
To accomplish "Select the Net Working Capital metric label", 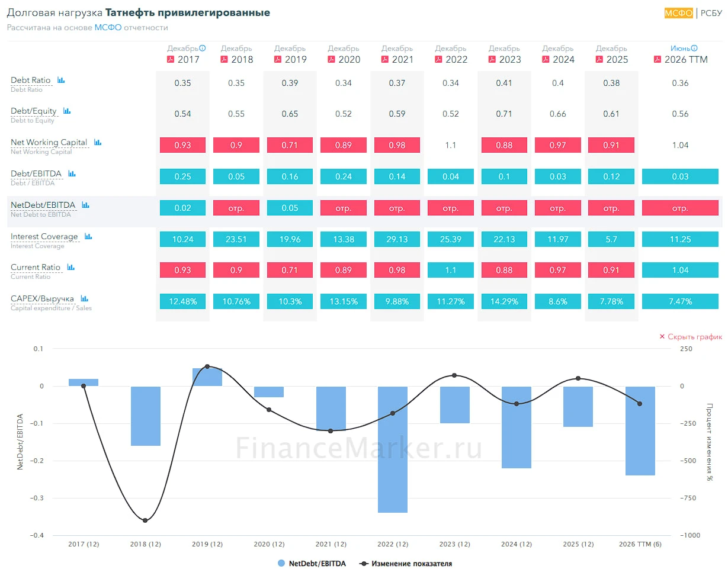I will pos(49,142).
